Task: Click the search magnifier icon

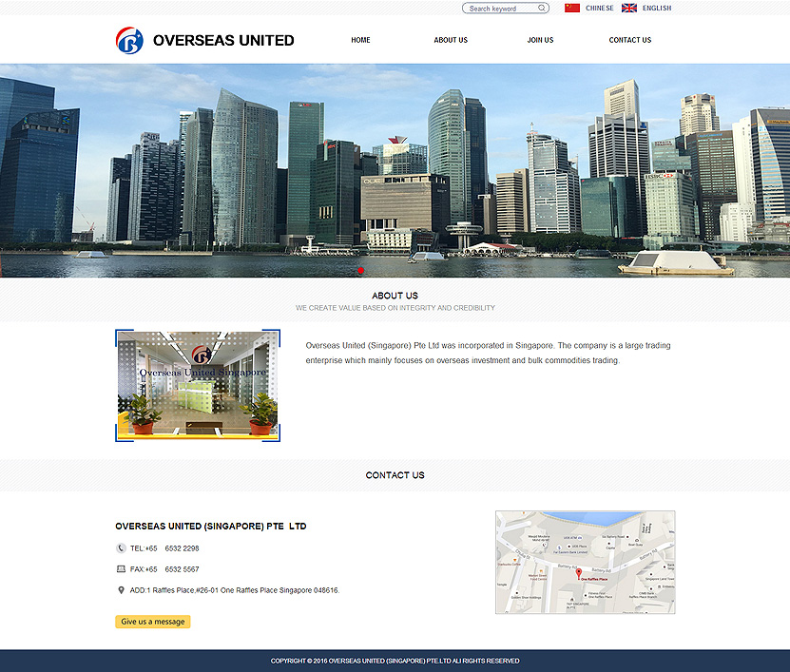Action: click(542, 8)
